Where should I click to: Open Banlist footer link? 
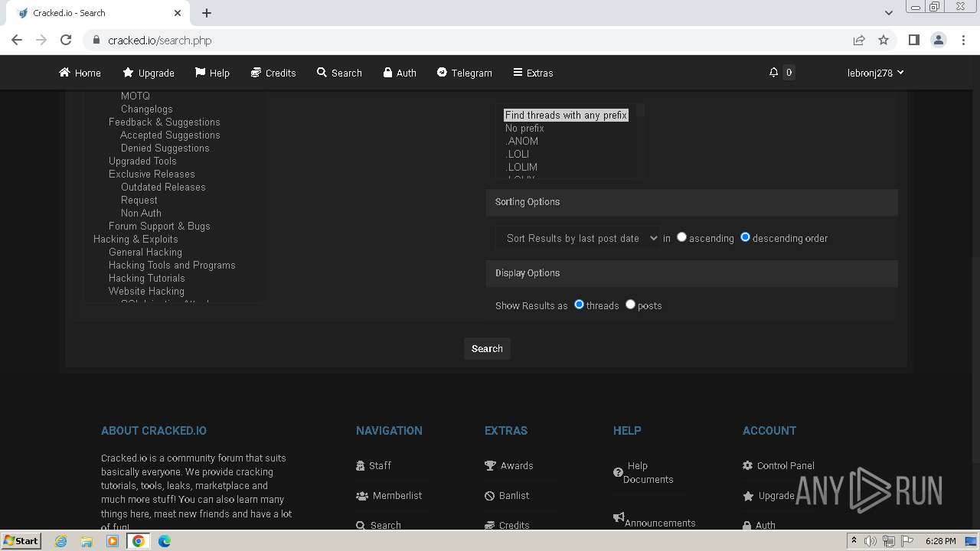507,495
